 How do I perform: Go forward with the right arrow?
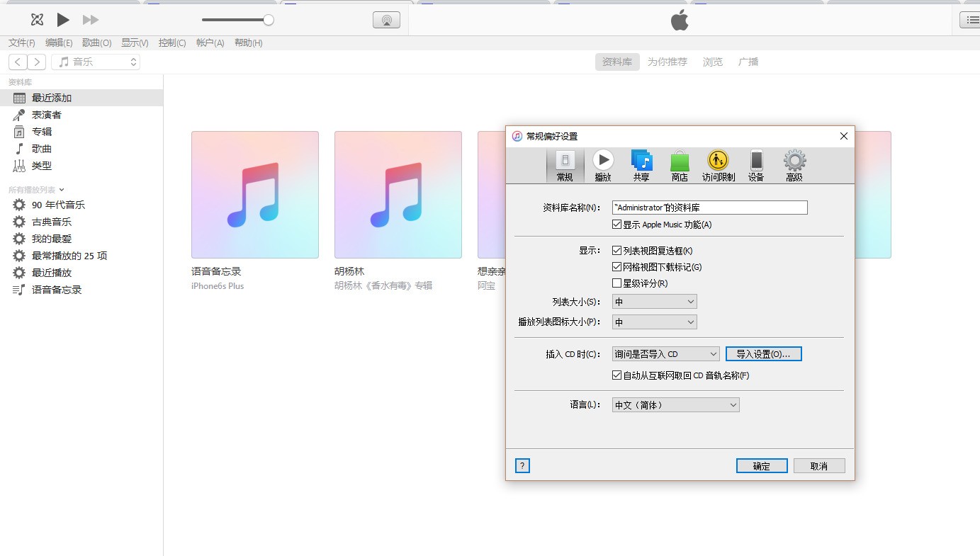(38, 62)
